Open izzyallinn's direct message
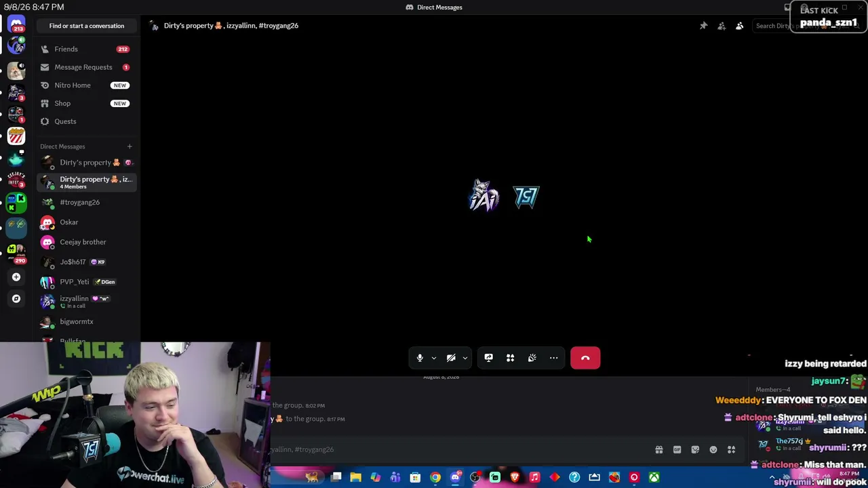Viewport: 868px width, 488px height. click(87, 302)
